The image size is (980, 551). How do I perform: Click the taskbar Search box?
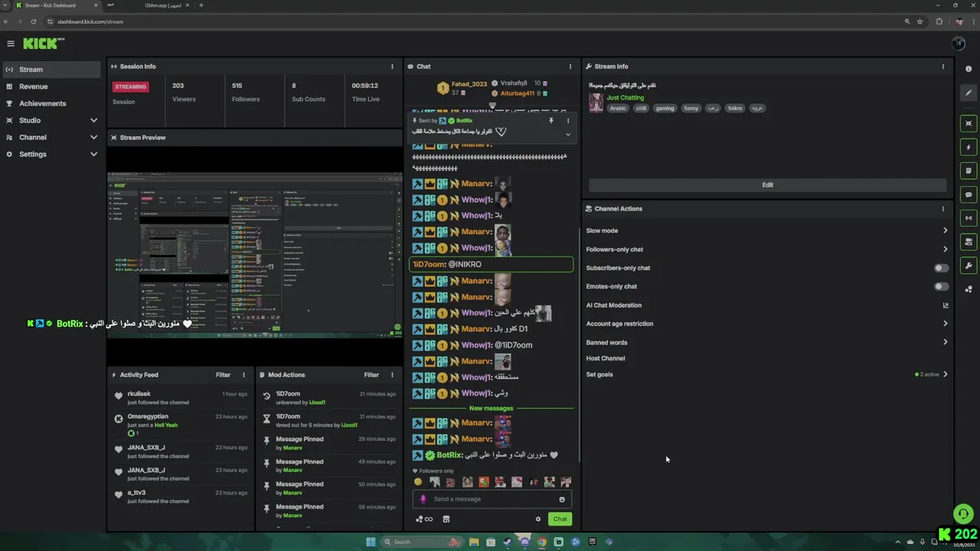pyautogui.click(x=424, y=542)
